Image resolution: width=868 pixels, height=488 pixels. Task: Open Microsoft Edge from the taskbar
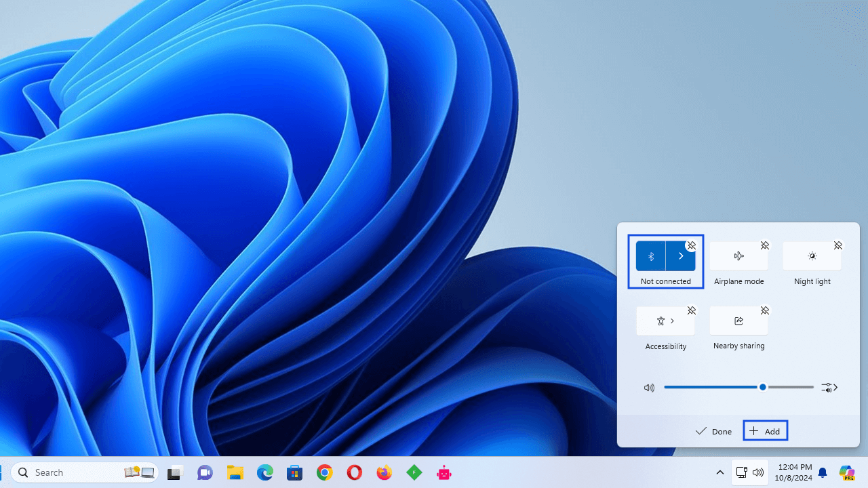(264, 472)
